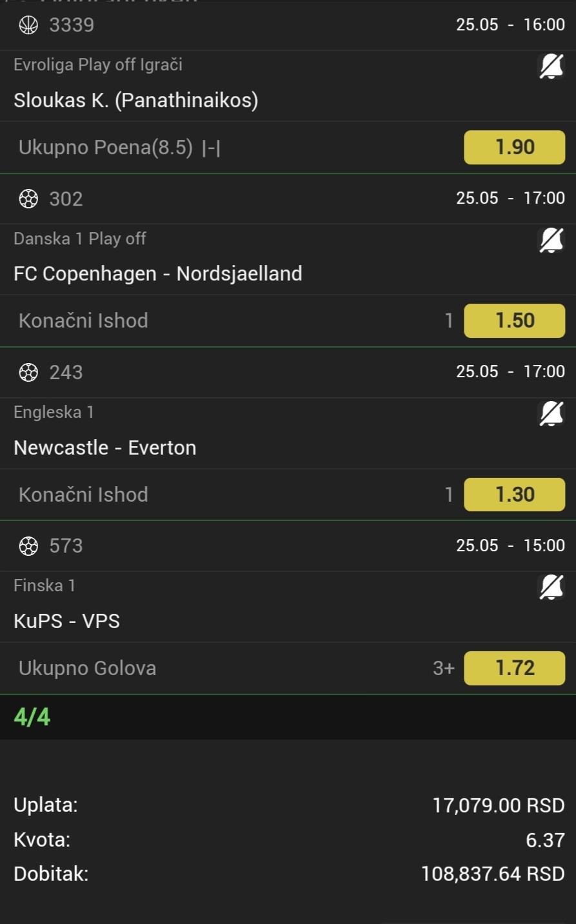Click the Dobitak winnings amount

493,874
